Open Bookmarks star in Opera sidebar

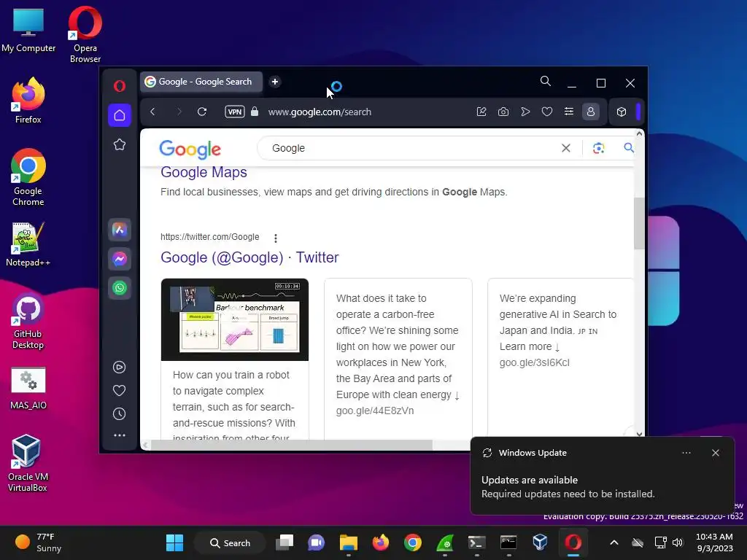pos(120,145)
